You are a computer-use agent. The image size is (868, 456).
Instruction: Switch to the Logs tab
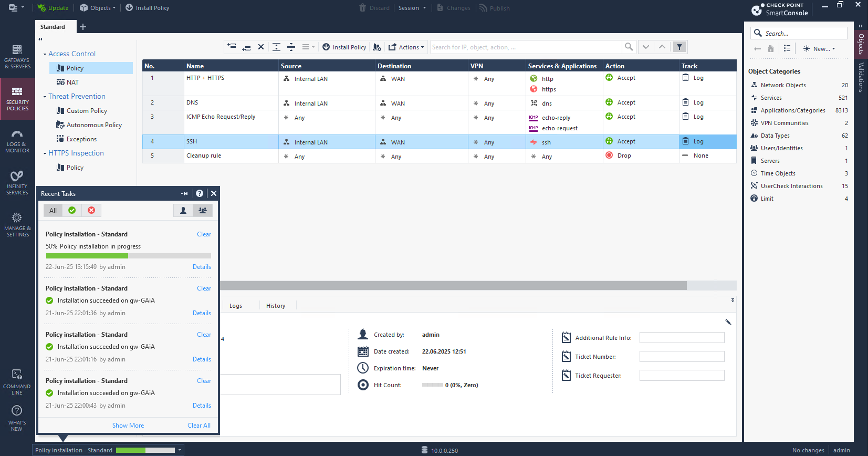236,306
